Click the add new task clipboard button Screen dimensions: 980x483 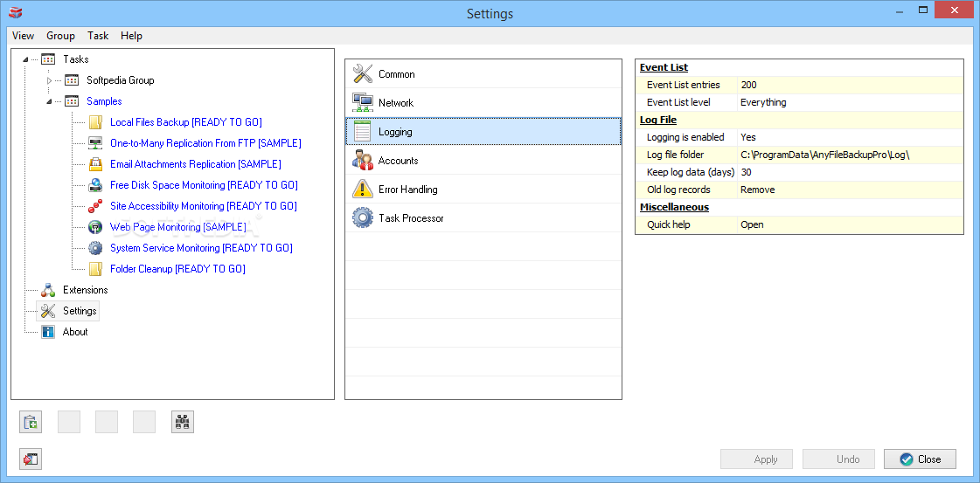click(x=31, y=423)
